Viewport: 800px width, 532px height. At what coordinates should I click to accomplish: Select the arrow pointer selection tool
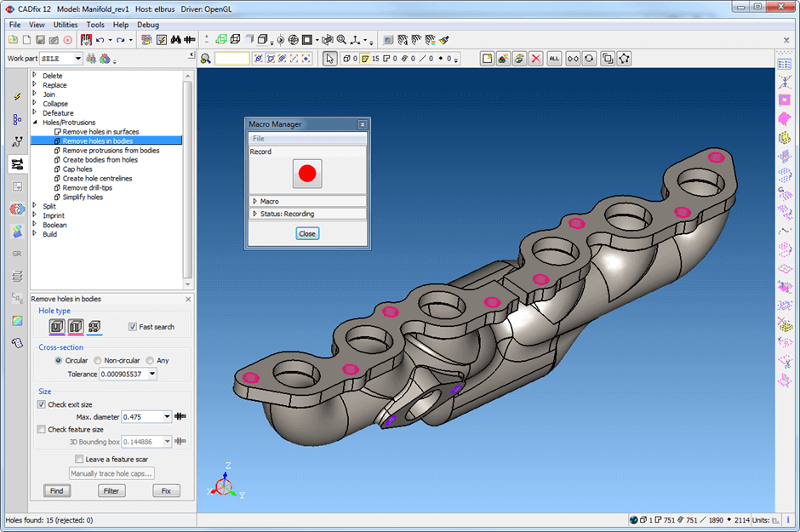[330, 59]
